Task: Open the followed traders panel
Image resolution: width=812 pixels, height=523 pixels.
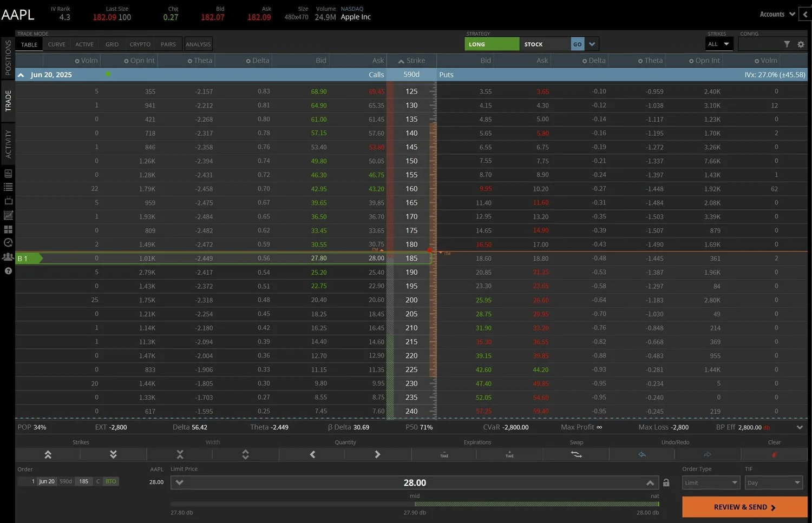Action: coord(8,257)
